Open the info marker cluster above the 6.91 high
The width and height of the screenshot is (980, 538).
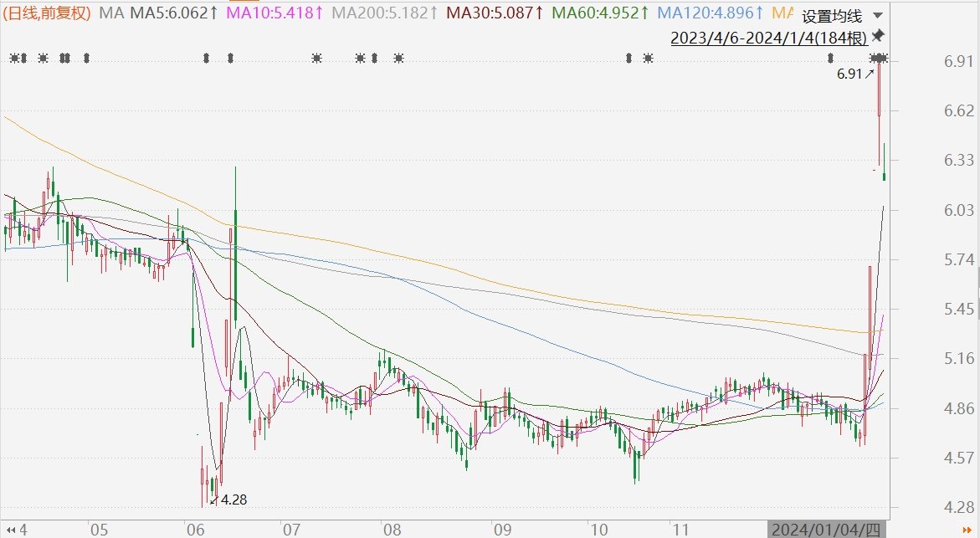click(879, 58)
